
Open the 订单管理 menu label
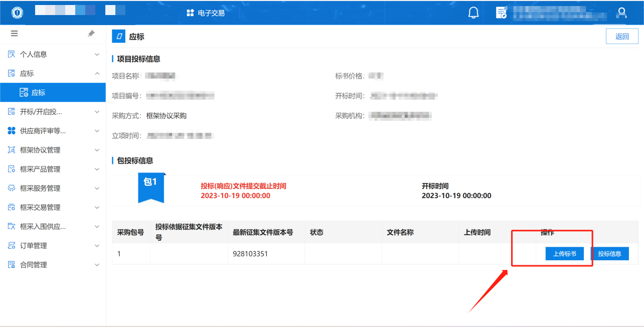(34, 246)
